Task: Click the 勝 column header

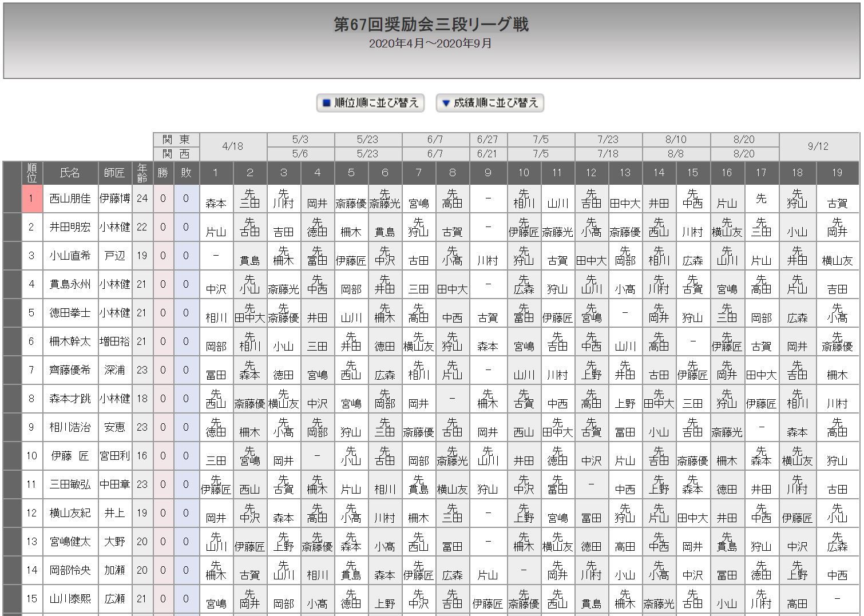Action: pos(163,173)
